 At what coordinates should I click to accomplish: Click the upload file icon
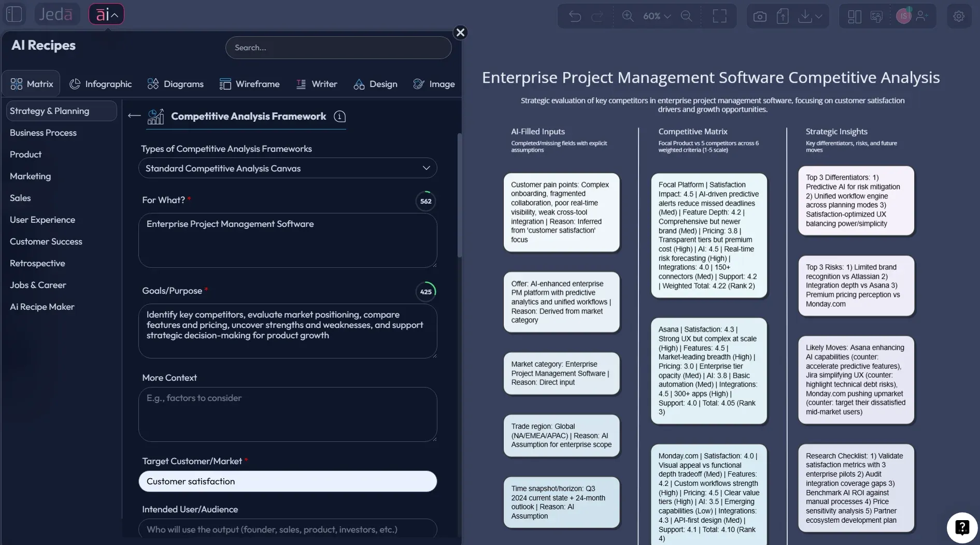(783, 17)
